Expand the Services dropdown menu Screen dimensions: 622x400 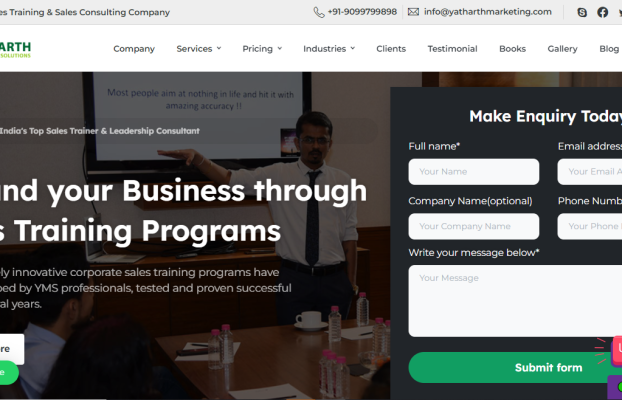pyautogui.click(x=199, y=49)
